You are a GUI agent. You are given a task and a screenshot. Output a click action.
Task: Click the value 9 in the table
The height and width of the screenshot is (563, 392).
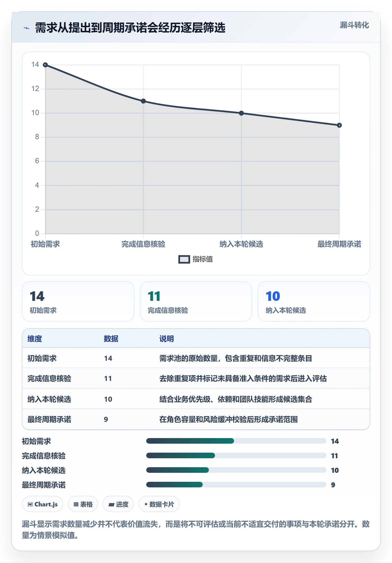pos(106,419)
